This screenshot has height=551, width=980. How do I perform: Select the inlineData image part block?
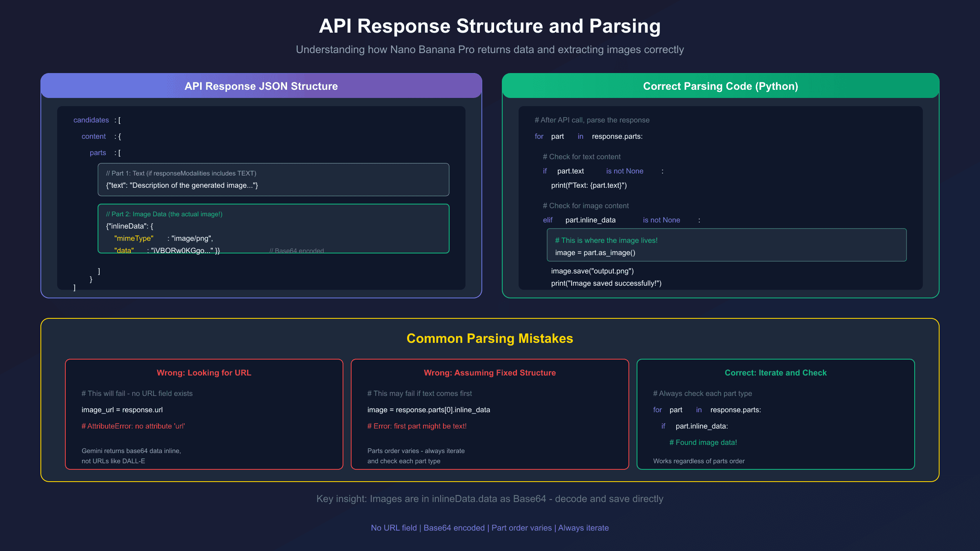[273, 229]
